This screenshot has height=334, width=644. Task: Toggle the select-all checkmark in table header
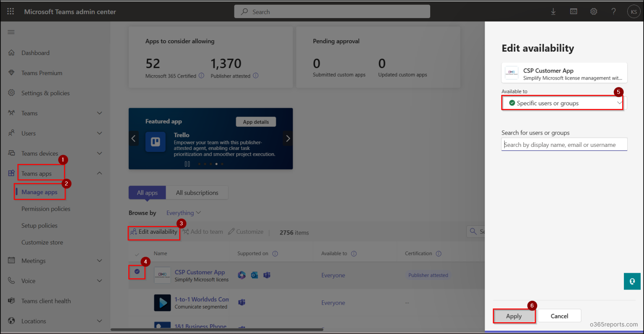click(137, 254)
